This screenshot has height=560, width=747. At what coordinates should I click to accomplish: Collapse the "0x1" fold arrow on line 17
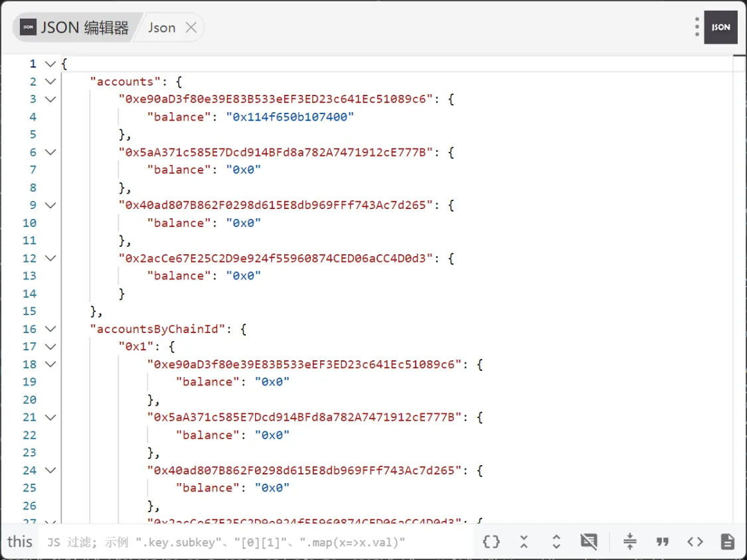50,346
